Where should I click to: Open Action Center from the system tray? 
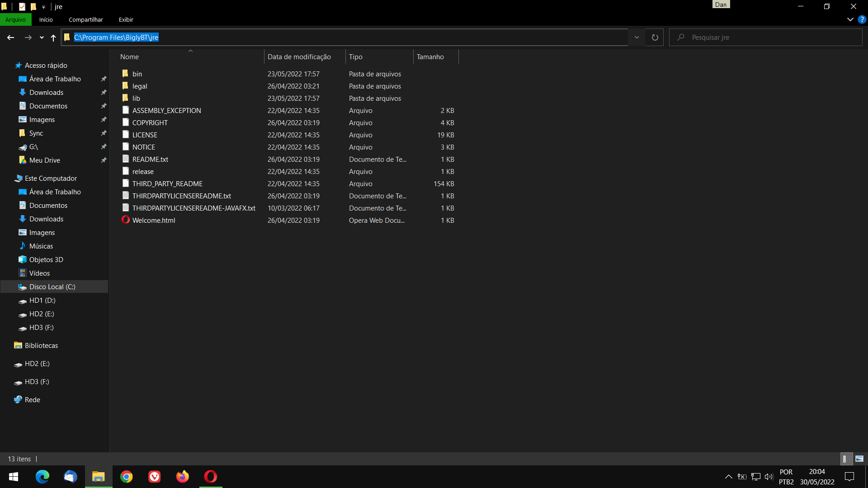[x=849, y=476]
